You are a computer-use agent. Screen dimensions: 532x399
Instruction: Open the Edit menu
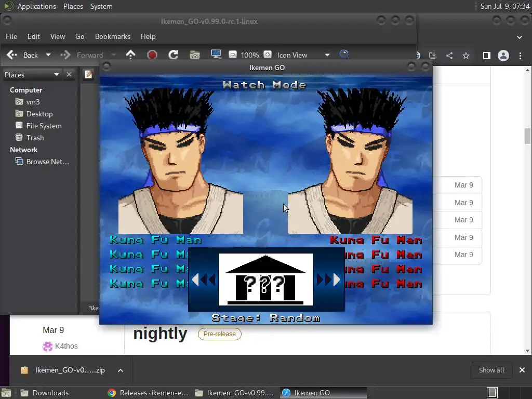point(34,36)
